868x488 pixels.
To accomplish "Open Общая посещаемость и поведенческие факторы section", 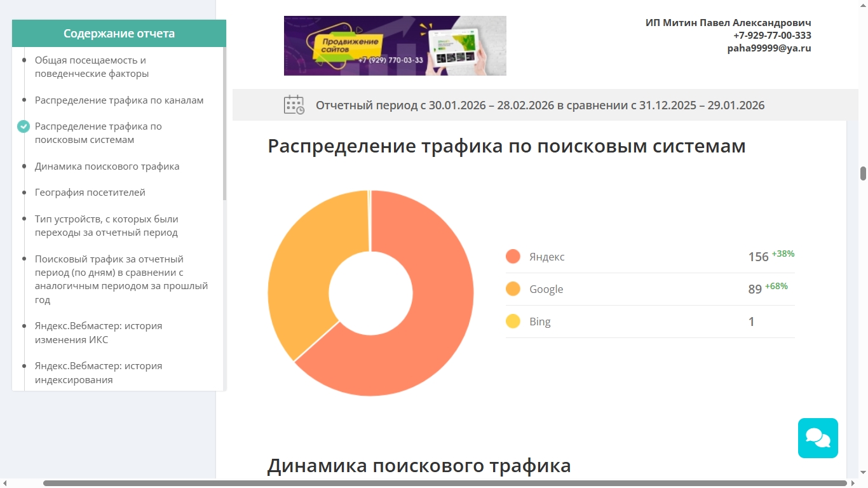I will pos(92,67).
